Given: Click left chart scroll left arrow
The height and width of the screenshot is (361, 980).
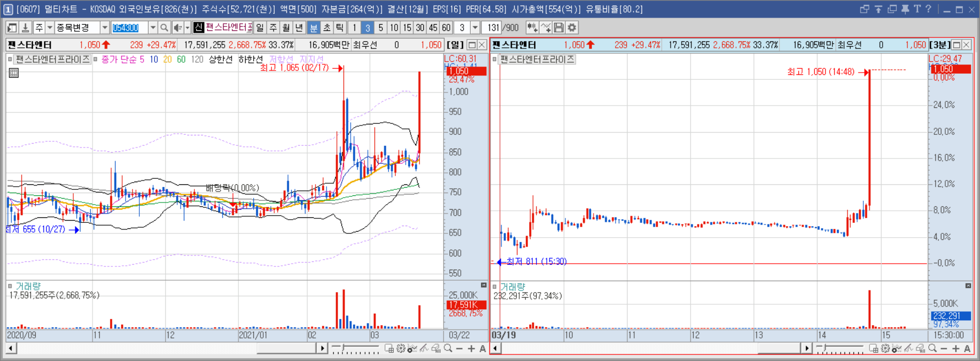Looking at the screenshot, I should pos(11,348).
